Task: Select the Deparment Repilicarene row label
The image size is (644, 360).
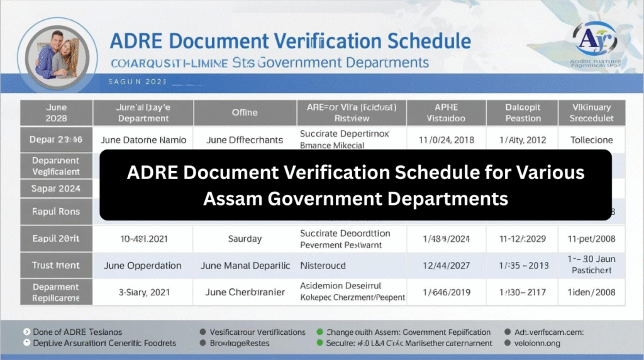Action: point(56,292)
